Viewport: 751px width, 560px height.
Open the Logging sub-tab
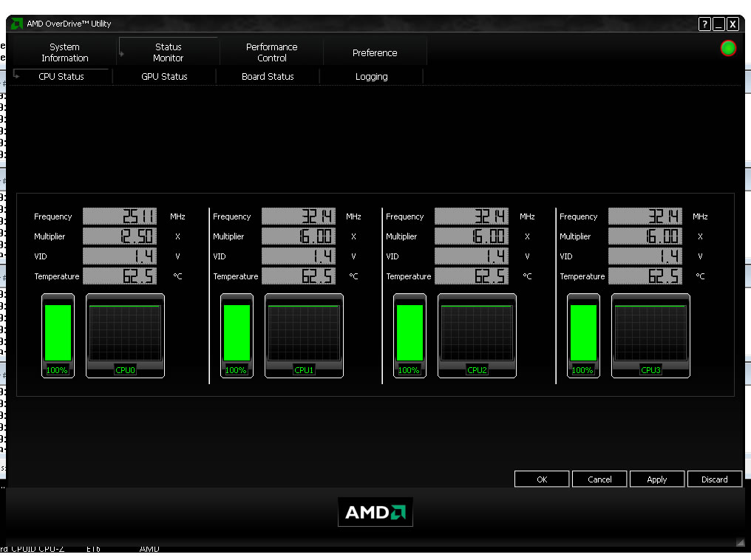pyautogui.click(x=371, y=77)
